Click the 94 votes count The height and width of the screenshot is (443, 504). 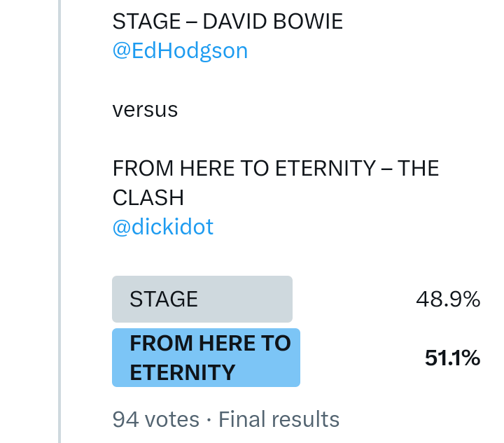pos(155,419)
